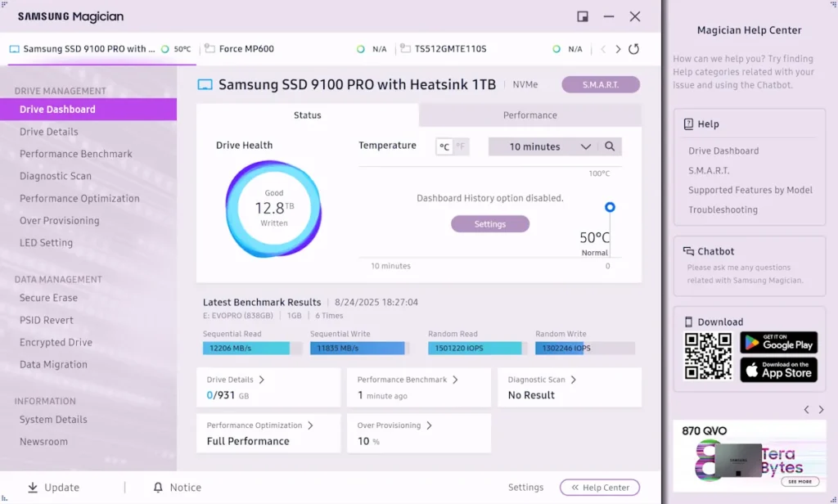Click the compact mode window icon
This screenshot has height=504, width=838.
point(583,16)
